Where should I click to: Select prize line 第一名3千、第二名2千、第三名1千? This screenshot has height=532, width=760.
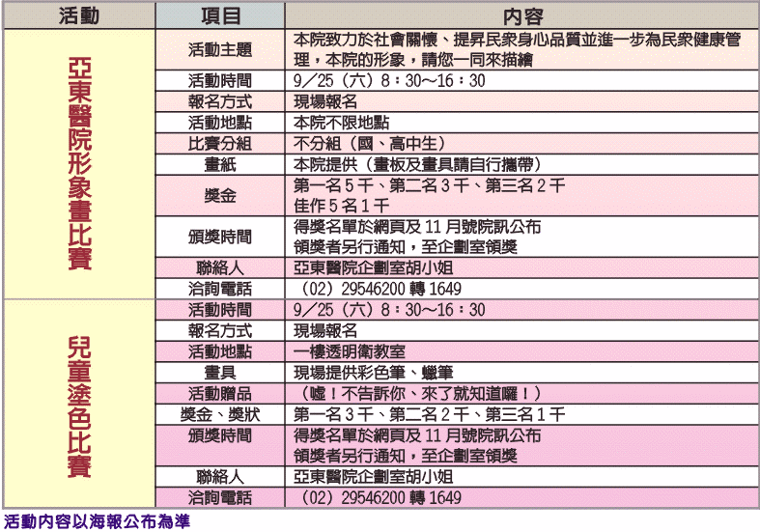click(430, 415)
